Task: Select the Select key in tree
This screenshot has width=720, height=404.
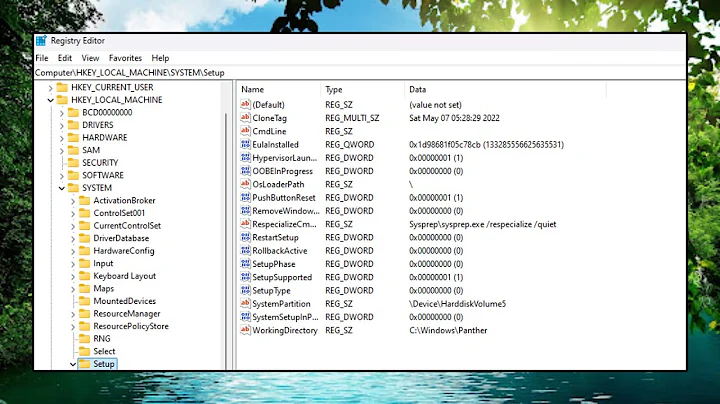Action: (x=104, y=351)
